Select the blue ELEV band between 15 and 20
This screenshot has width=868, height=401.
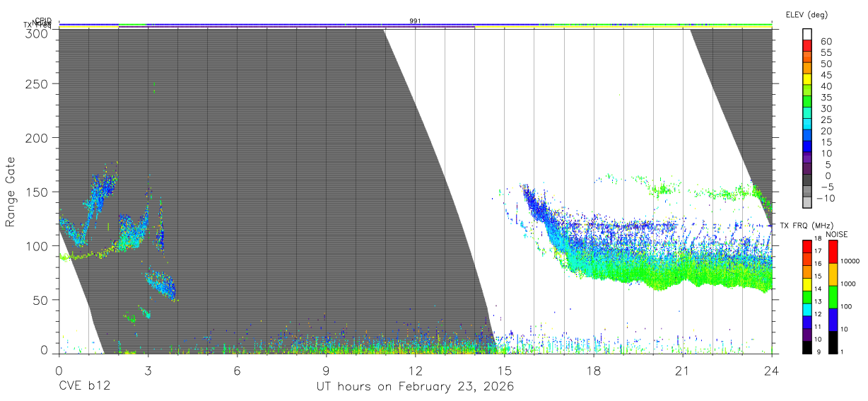(x=808, y=136)
